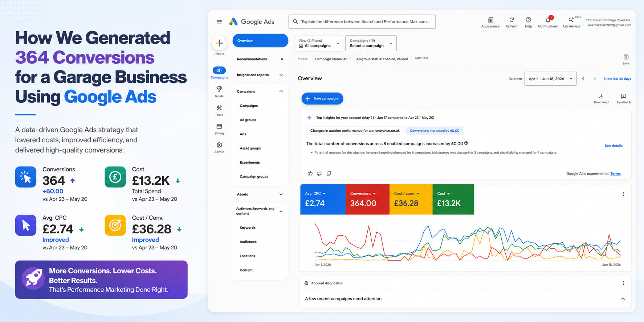Open Locations nav item
Viewport: 644px width, 322px height.
pyautogui.click(x=248, y=256)
